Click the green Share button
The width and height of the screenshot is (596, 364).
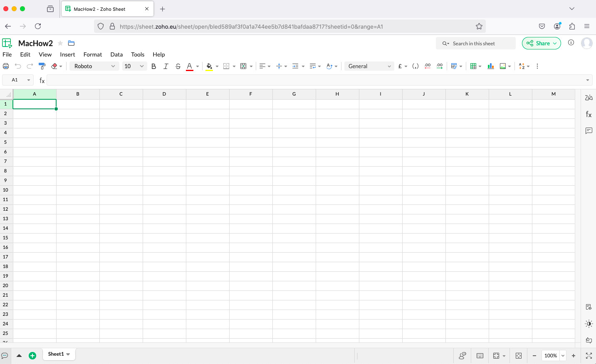pyautogui.click(x=541, y=43)
